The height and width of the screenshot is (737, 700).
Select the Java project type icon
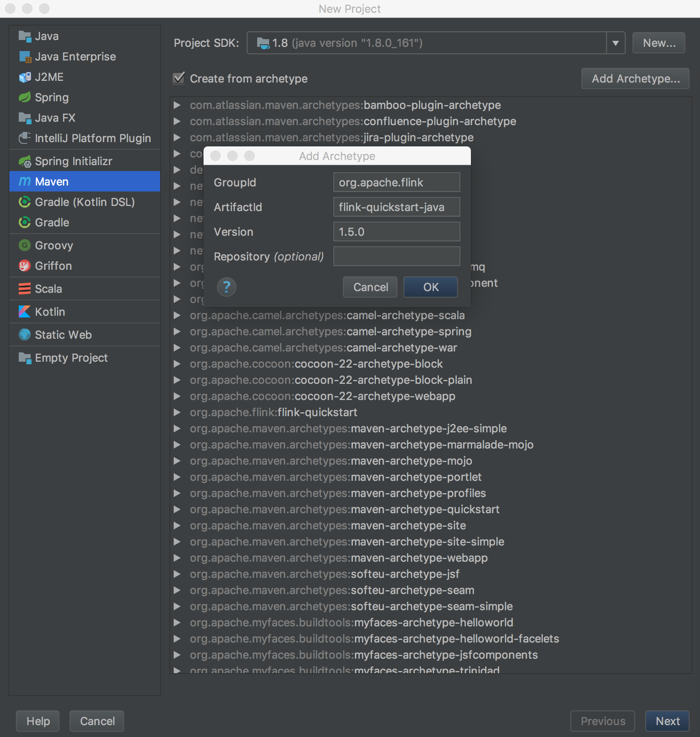(25, 36)
